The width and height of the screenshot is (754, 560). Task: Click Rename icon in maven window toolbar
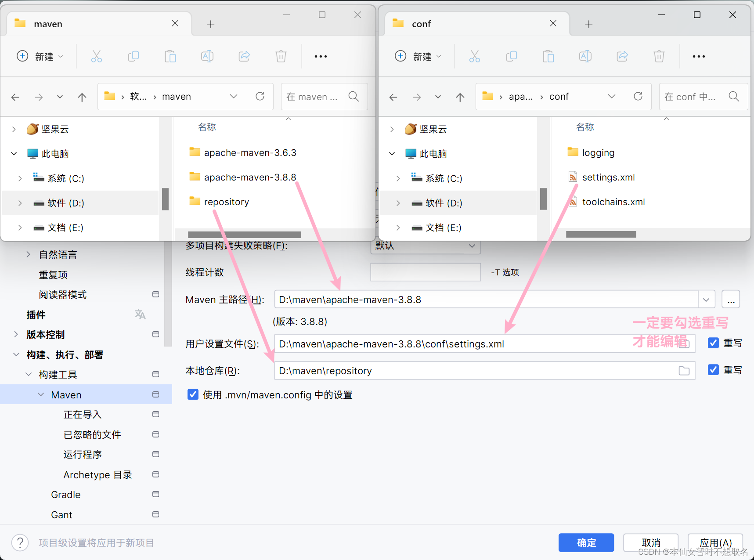[x=207, y=56]
